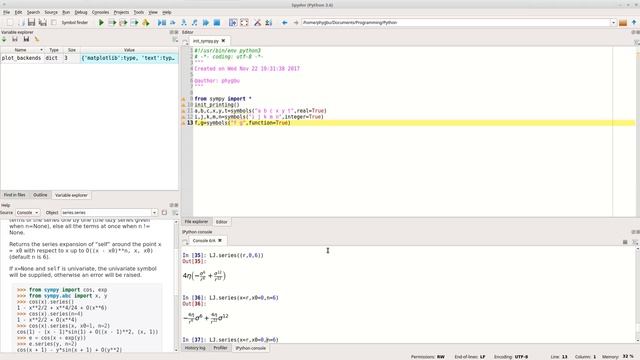
Task: Click the Type column header
Action: (x=54, y=50)
